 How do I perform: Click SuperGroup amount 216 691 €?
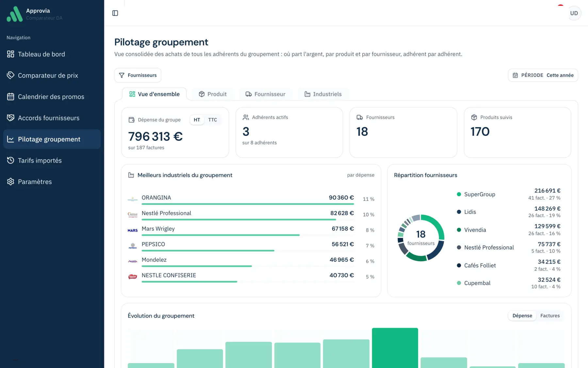tap(547, 191)
